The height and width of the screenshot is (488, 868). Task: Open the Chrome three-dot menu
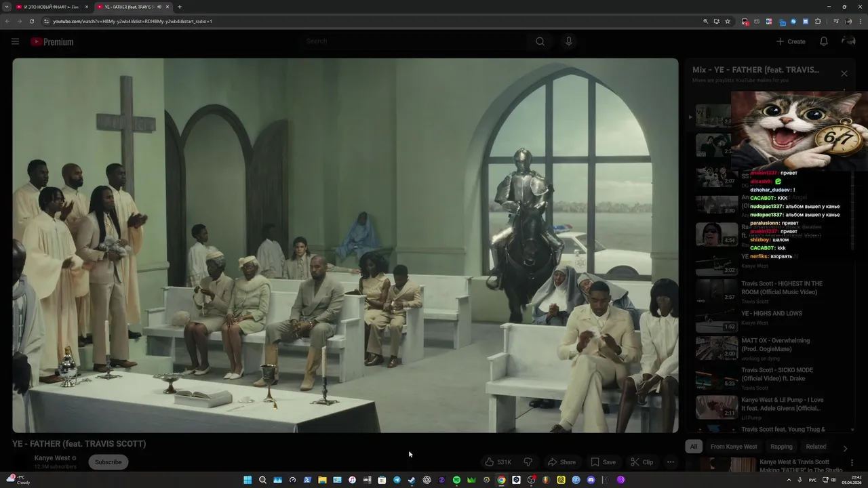(x=861, y=21)
